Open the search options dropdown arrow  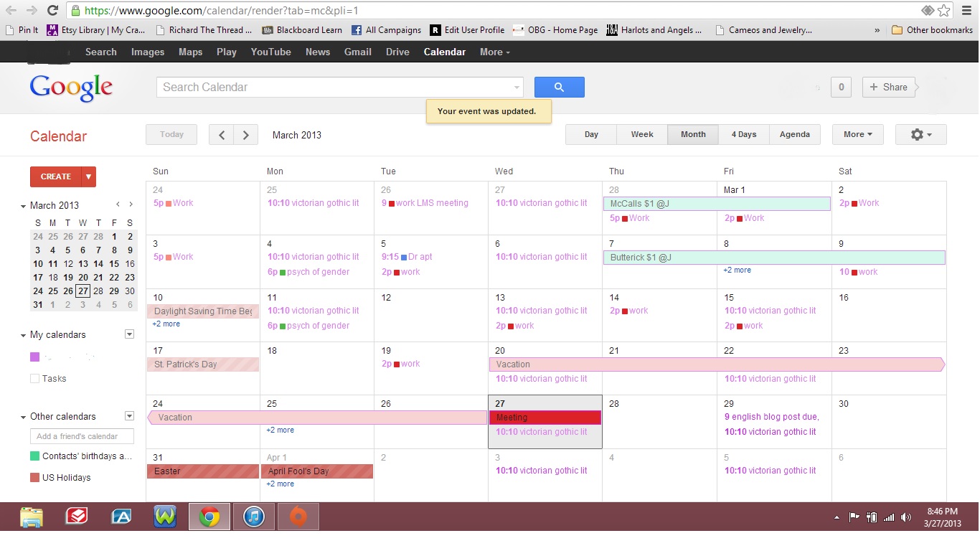(x=517, y=88)
